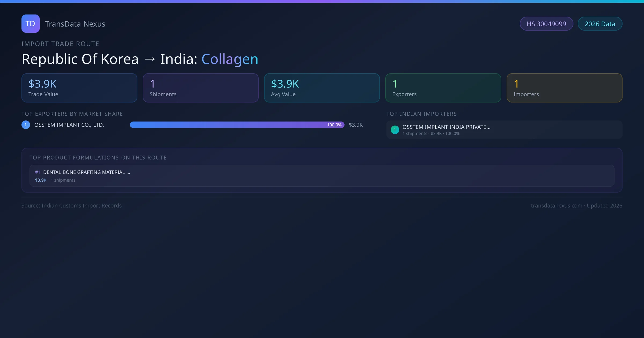This screenshot has width=644, height=338.
Task: Open the Top Exporters By Market Share section
Action: coord(72,114)
